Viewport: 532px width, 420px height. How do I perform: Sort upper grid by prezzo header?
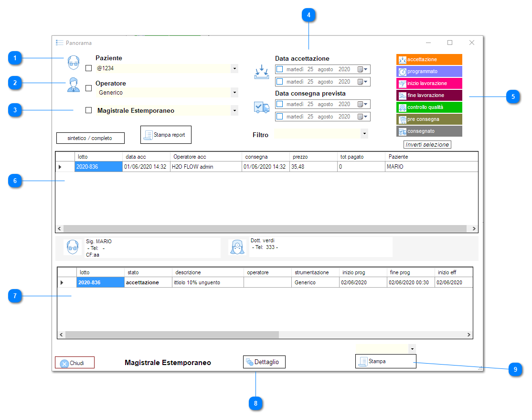pyautogui.click(x=313, y=157)
